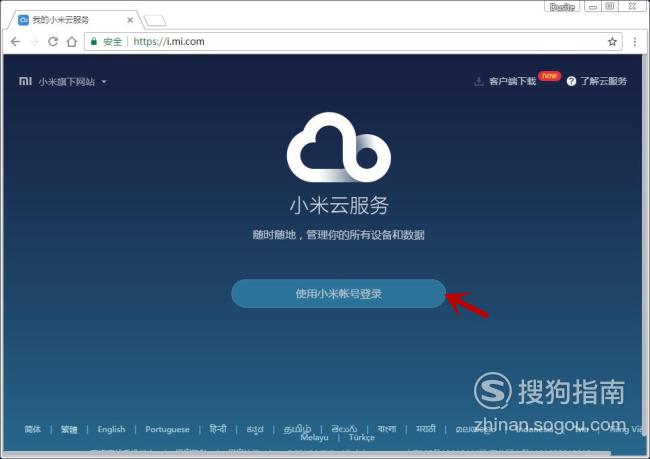Open the browser home page icon

(x=72, y=41)
